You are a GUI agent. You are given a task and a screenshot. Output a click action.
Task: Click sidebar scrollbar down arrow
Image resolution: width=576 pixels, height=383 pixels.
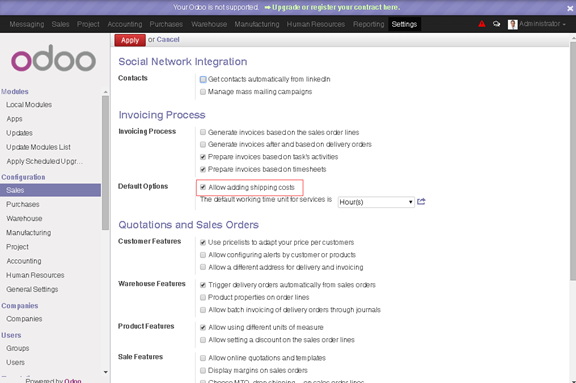(105, 372)
